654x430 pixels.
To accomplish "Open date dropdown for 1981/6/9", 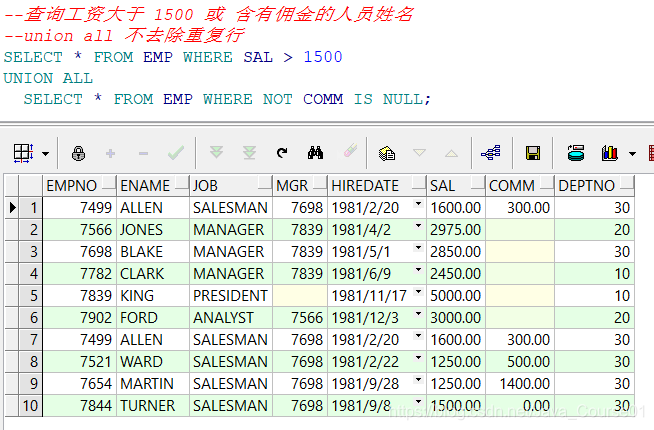I will tap(418, 270).
